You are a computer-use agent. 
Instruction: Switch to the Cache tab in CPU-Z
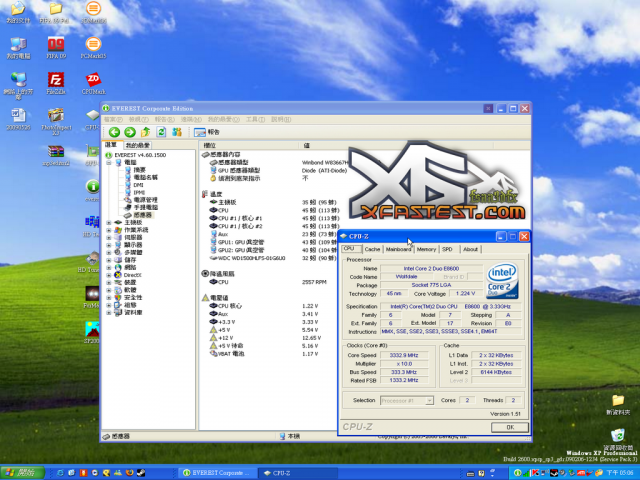click(372, 249)
